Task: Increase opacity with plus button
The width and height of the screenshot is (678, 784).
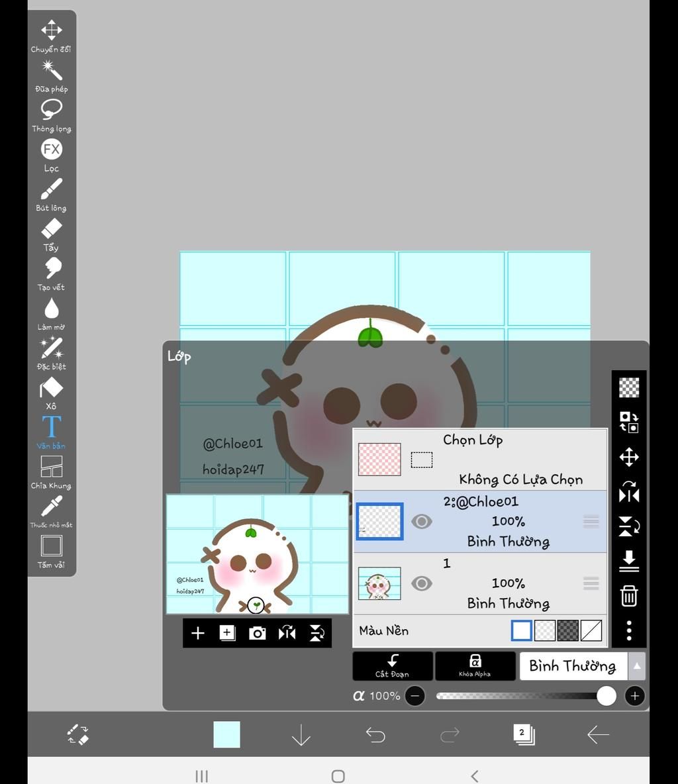Action: pos(634,696)
